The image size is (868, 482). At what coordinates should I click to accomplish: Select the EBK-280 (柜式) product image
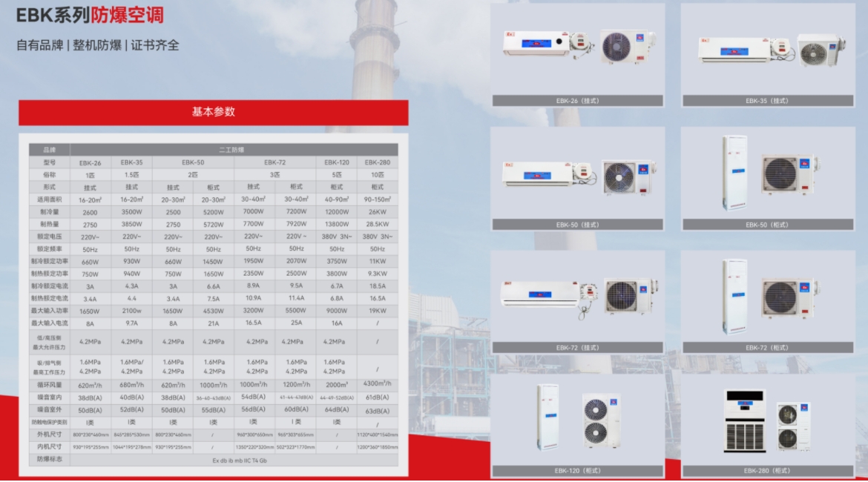[x=767, y=419]
